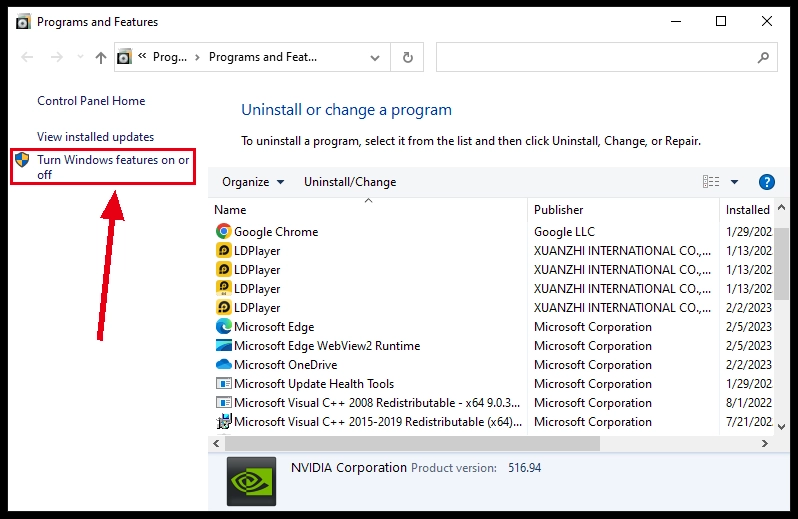Viewport: 798px width, 519px height.
Task: Click Prog... breadcrumb in address bar
Action: [x=170, y=57]
